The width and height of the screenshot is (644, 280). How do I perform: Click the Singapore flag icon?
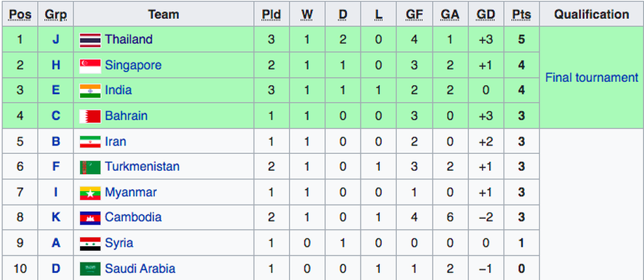[x=90, y=66]
